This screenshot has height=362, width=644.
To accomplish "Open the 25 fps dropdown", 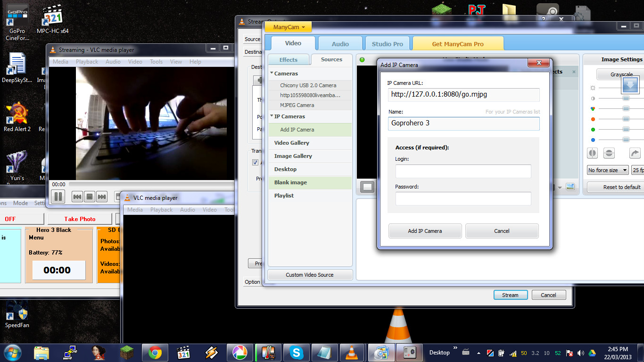I will tap(637, 170).
